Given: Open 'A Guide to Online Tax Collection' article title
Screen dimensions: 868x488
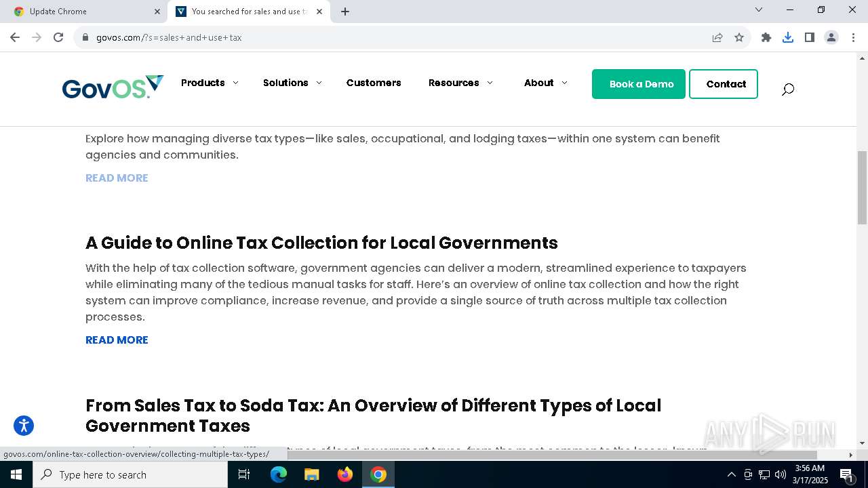Looking at the screenshot, I should coord(321,243).
